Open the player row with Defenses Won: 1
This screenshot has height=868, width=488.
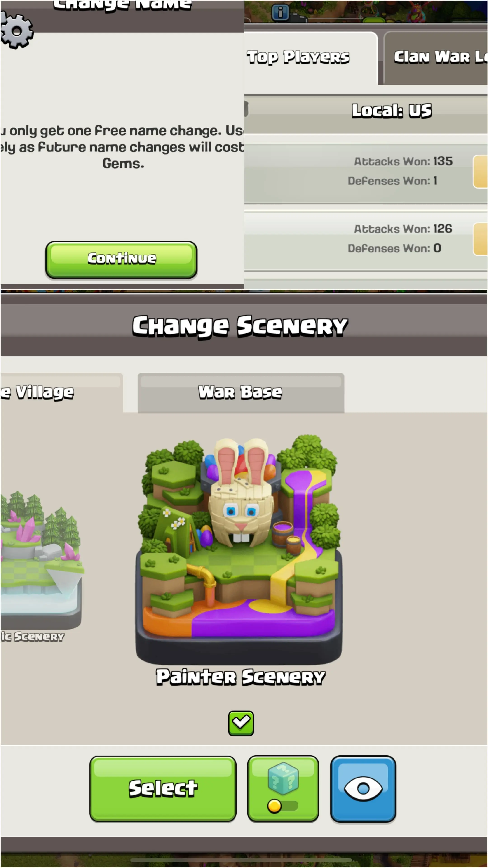366,173
